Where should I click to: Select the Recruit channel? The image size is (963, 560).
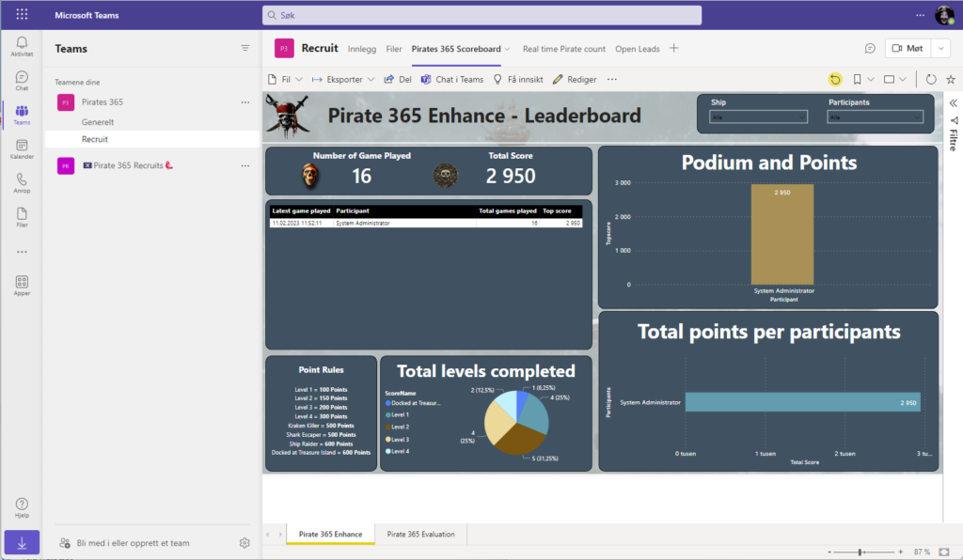[152, 139]
